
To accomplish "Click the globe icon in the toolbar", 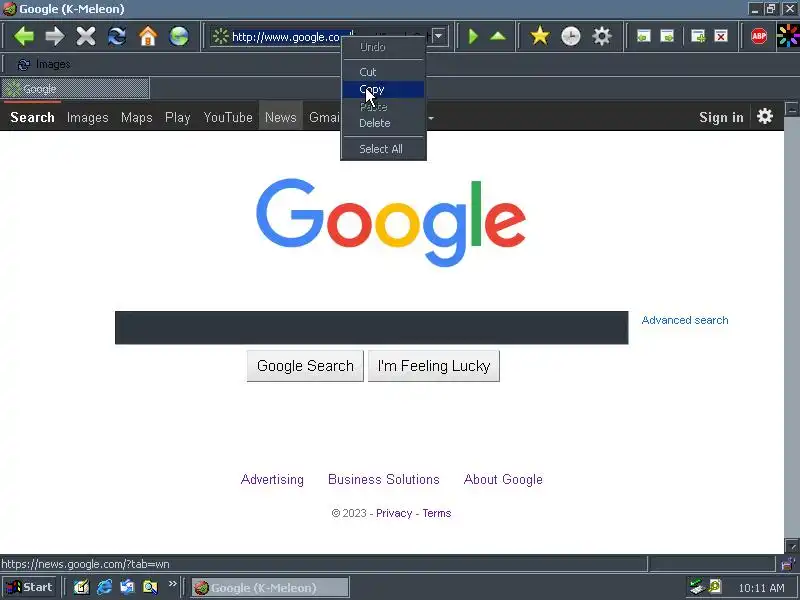I will [179, 36].
